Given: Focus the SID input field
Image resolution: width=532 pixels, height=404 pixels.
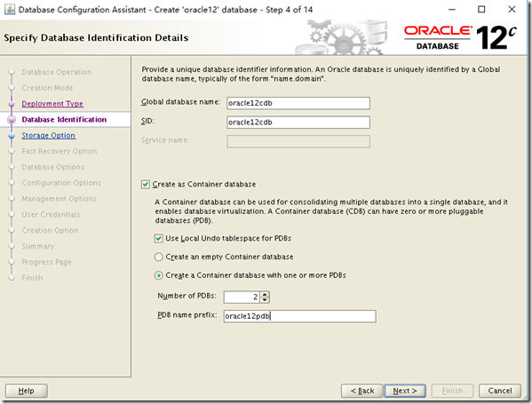Looking at the screenshot, I should tap(298, 123).
